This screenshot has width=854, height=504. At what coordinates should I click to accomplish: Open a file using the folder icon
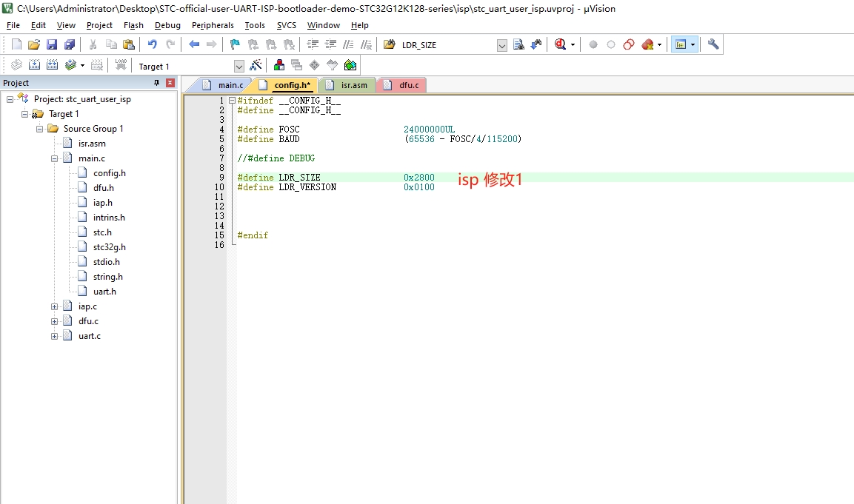point(34,44)
